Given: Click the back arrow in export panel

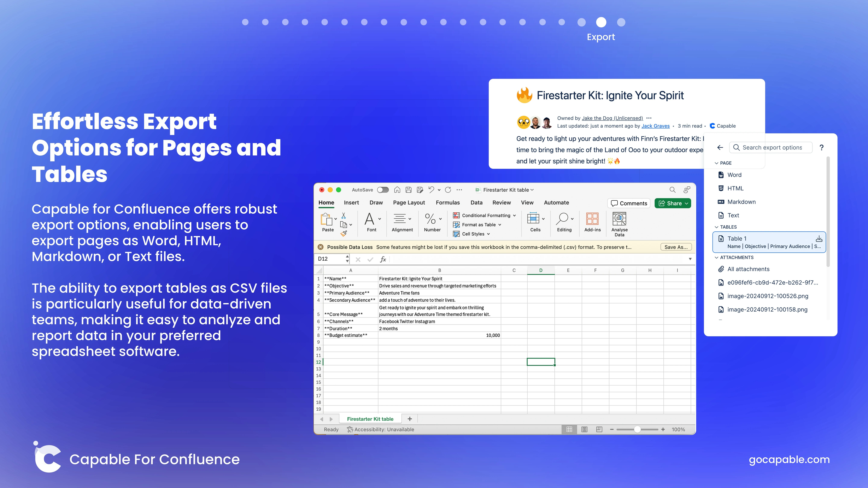Looking at the screenshot, I should point(720,147).
